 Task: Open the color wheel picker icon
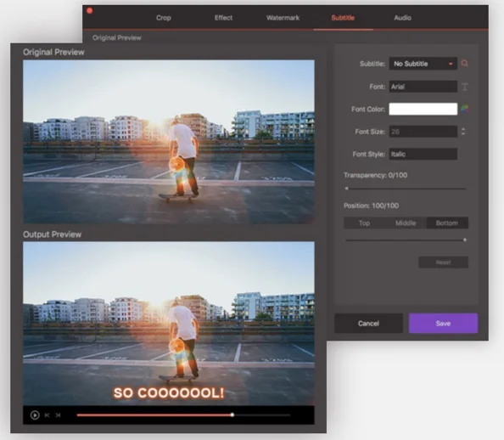pyautogui.click(x=465, y=109)
